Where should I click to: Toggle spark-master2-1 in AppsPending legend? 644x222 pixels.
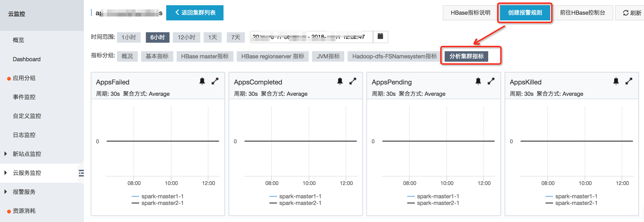pos(433,203)
